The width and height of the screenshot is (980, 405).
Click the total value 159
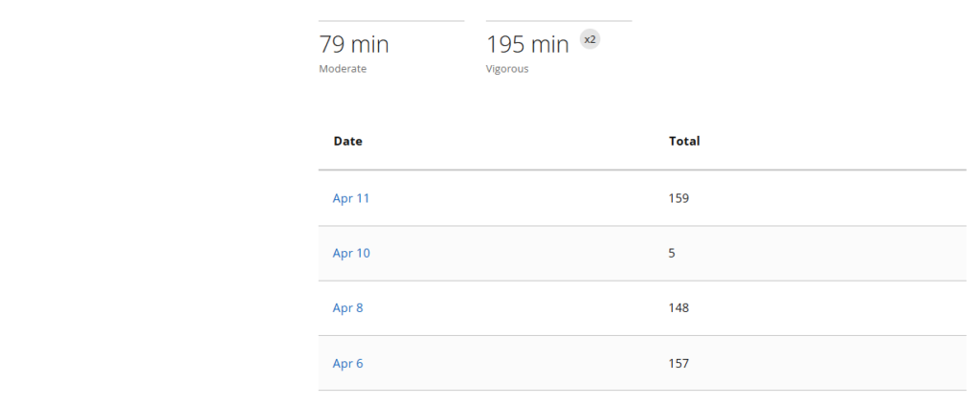(x=679, y=198)
